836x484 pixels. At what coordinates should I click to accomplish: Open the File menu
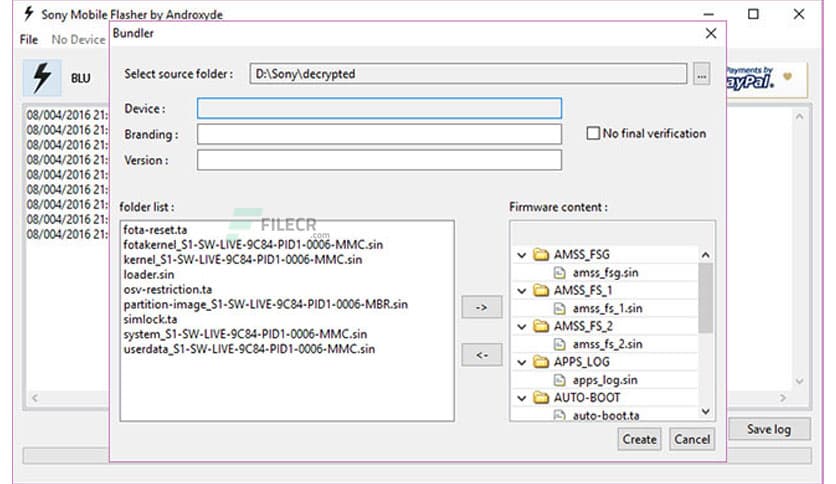29,39
